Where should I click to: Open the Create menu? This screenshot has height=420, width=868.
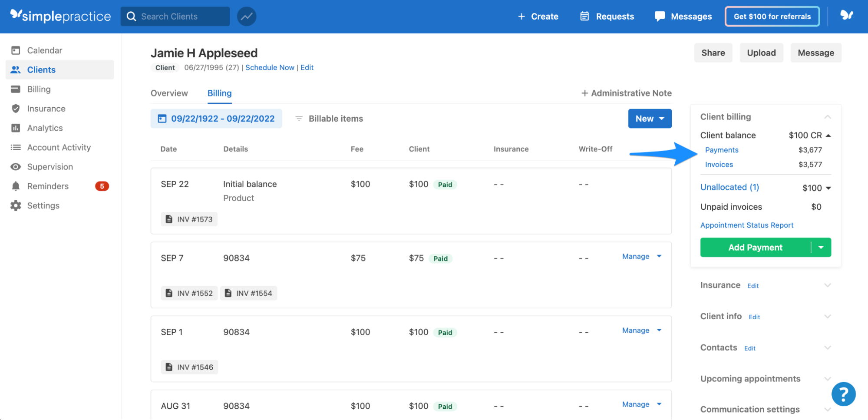(x=538, y=16)
